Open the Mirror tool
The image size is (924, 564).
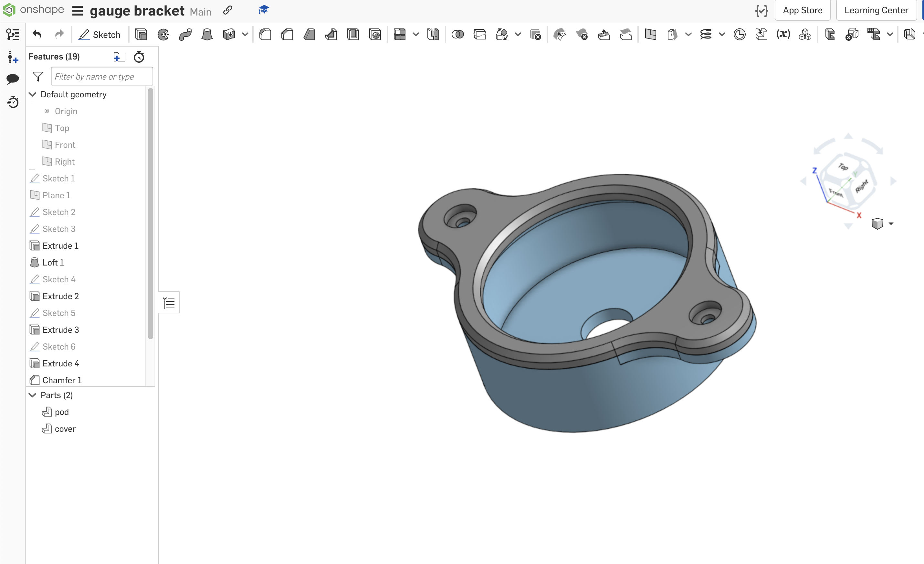click(433, 34)
